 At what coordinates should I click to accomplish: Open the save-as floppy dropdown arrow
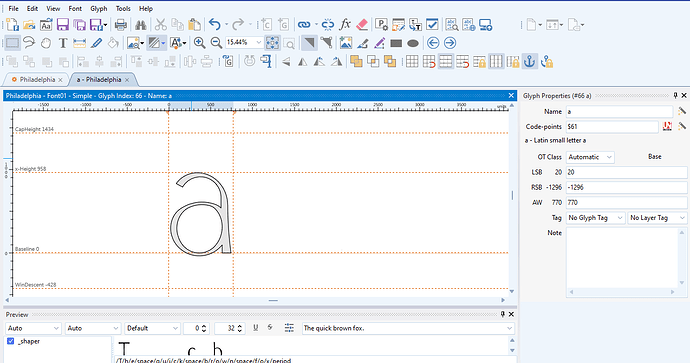pyautogui.click(x=105, y=25)
